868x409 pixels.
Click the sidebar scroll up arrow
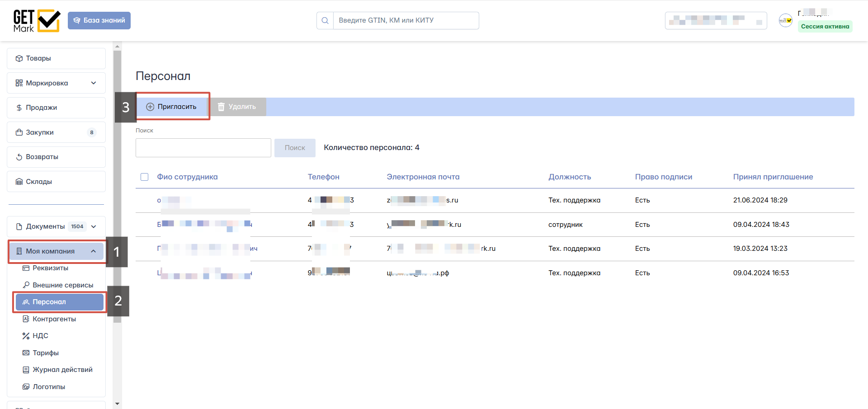pos(118,46)
